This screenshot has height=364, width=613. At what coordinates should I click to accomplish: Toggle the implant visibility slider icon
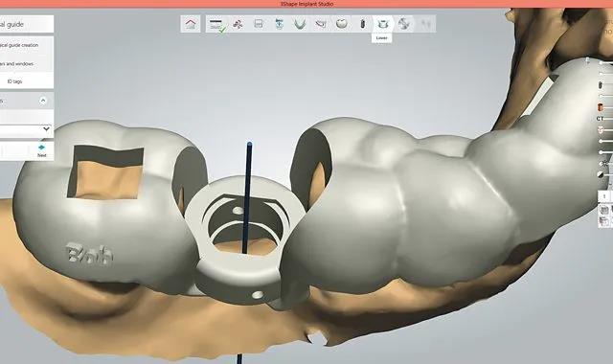tap(601, 85)
